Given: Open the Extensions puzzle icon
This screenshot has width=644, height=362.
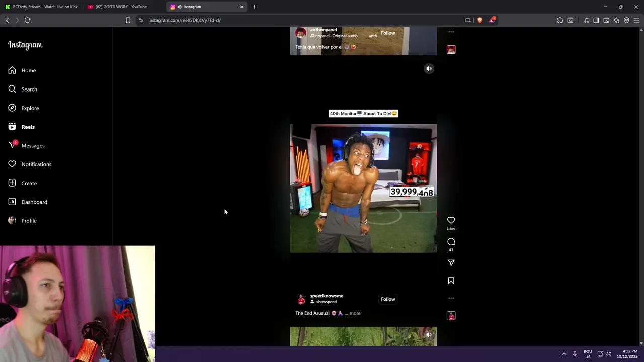Looking at the screenshot, I should [x=560, y=20].
